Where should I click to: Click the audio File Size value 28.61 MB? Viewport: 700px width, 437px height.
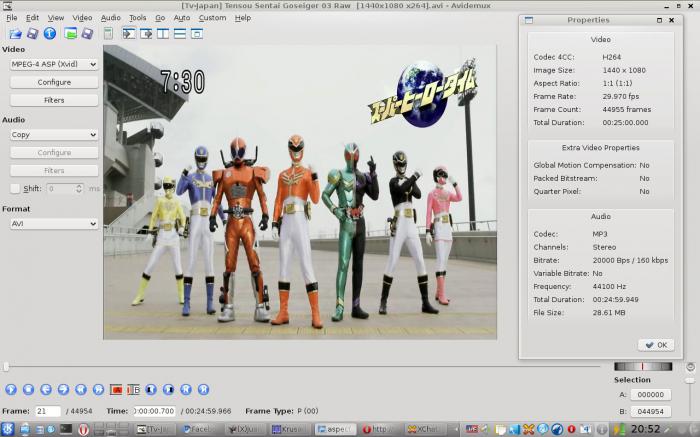609,312
